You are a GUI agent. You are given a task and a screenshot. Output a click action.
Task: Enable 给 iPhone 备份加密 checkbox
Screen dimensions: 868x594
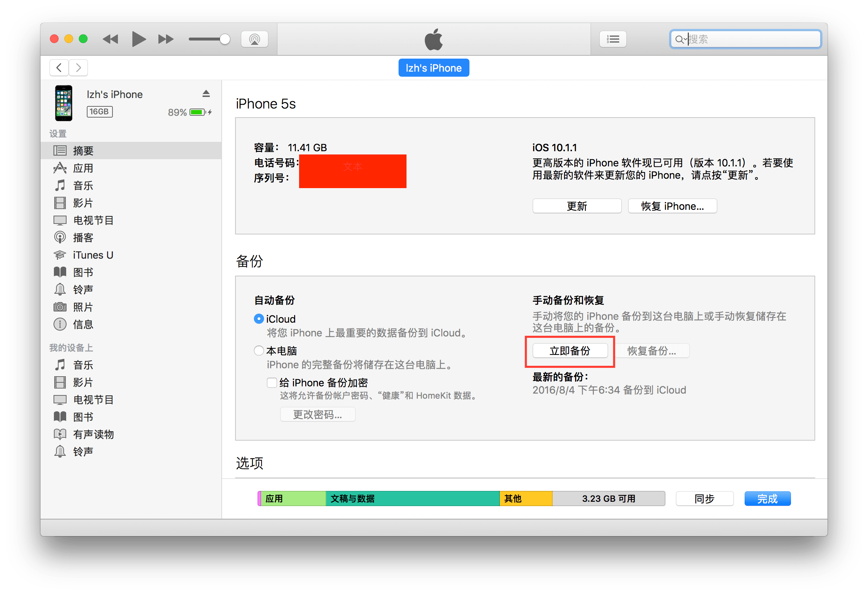tap(272, 382)
